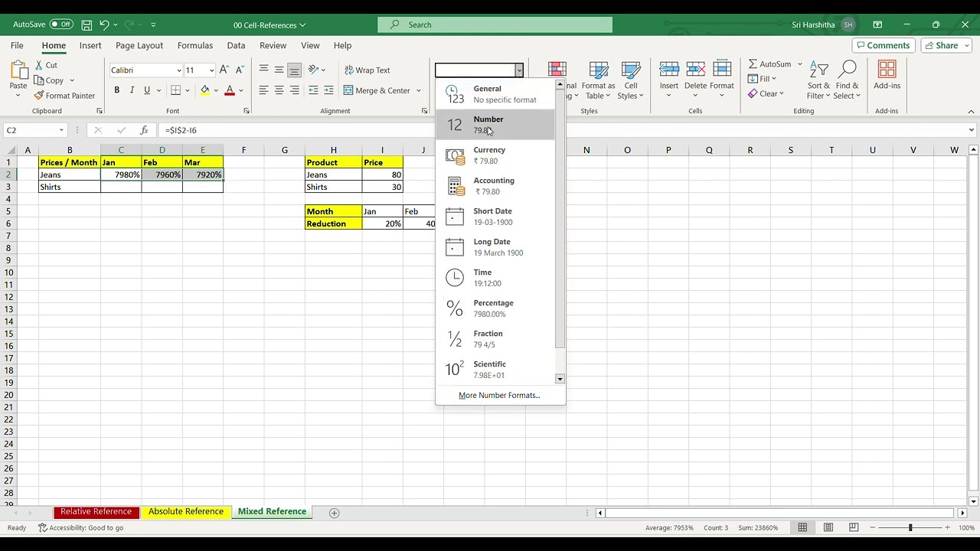Collapse the ribbon with chevron
Viewport: 980px width, 551px height.
tap(971, 111)
